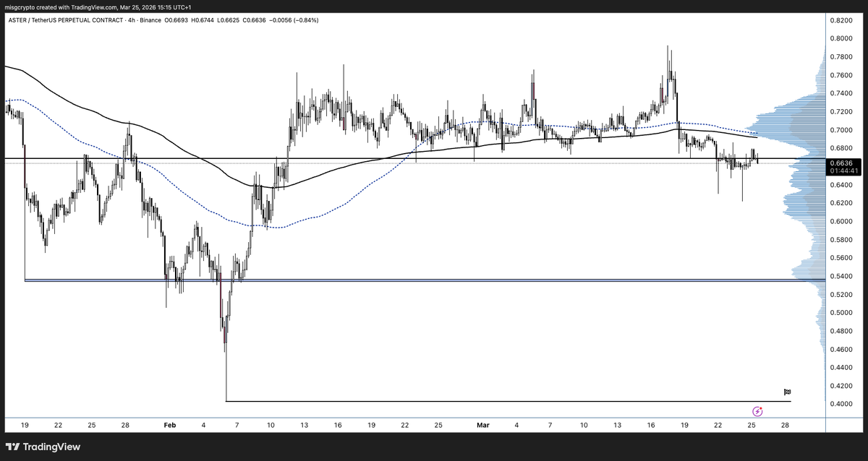Click the 0.6200 price axis label
The width and height of the screenshot is (868, 461).
(x=841, y=203)
